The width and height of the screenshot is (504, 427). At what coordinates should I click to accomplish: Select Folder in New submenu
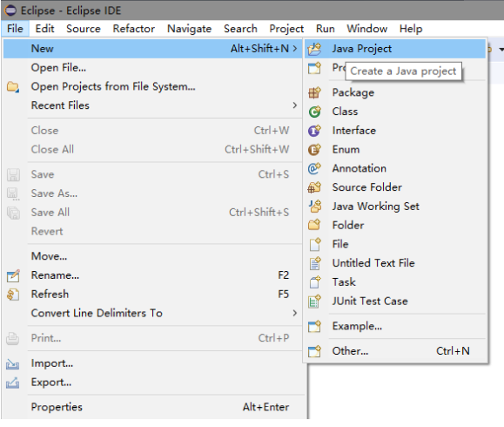click(x=395, y=225)
